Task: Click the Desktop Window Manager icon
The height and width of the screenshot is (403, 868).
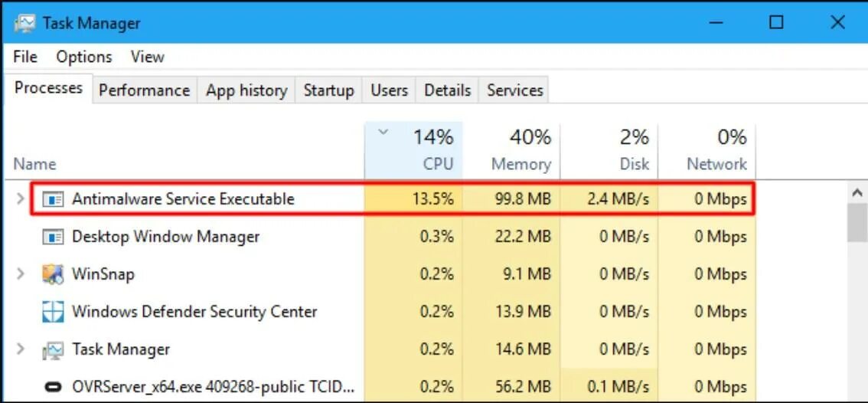Action: [x=53, y=237]
